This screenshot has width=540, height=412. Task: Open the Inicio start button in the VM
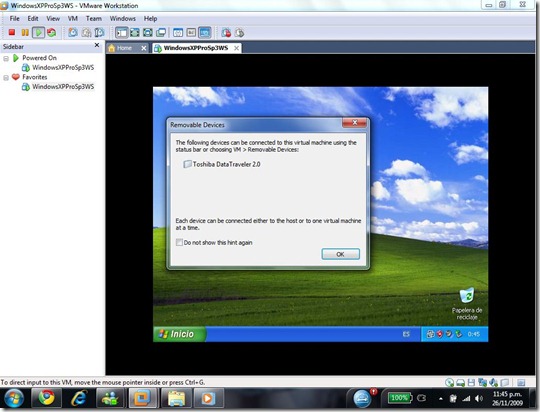click(179, 334)
